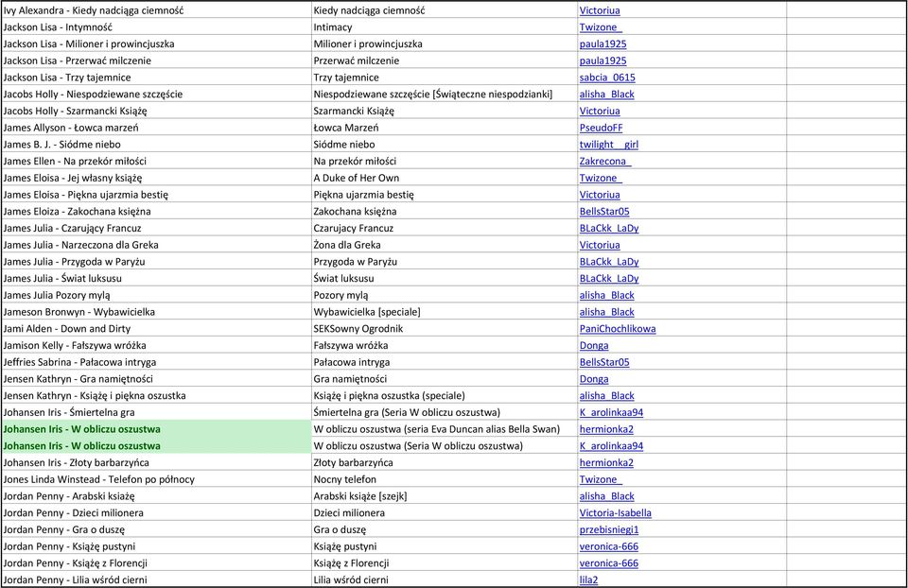Follow Victoriua link in Szarmancki Książę row
The image size is (908, 588).
point(600,112)
